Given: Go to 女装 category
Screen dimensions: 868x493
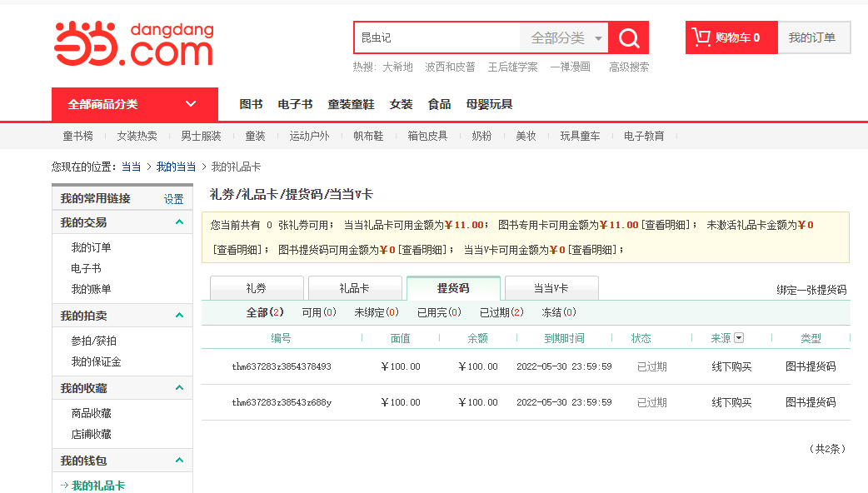Looking at the screenshot, I should [x=401, y=104].
